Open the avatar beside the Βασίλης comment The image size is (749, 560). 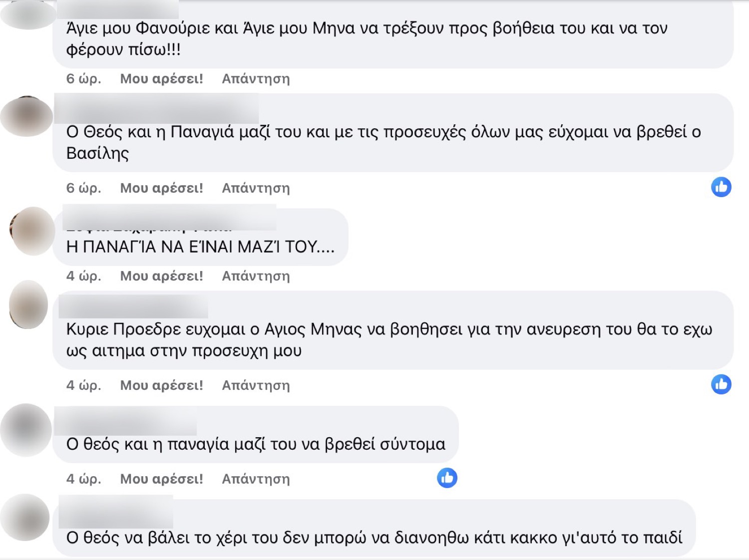click(x=26, y=116)
